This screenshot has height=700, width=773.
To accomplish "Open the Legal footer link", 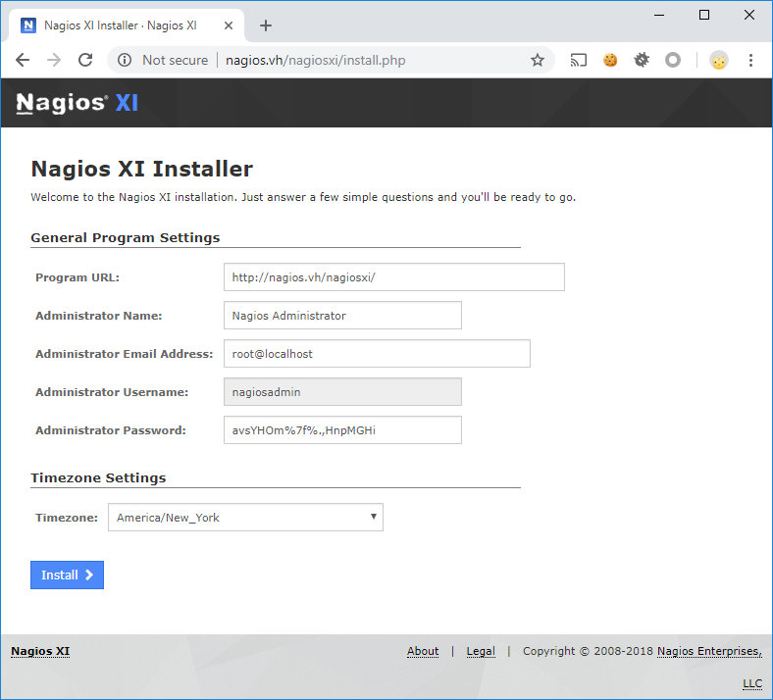I will (x=481, y=651).
